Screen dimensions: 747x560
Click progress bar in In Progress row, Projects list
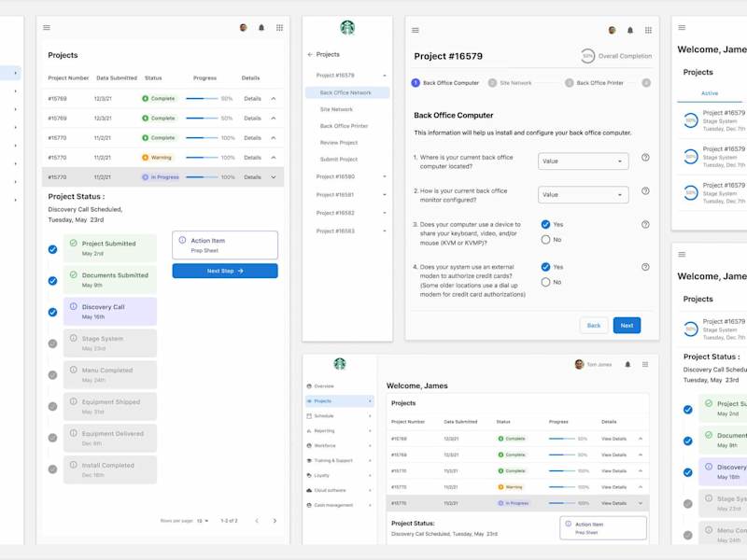(x=202, y=177)
